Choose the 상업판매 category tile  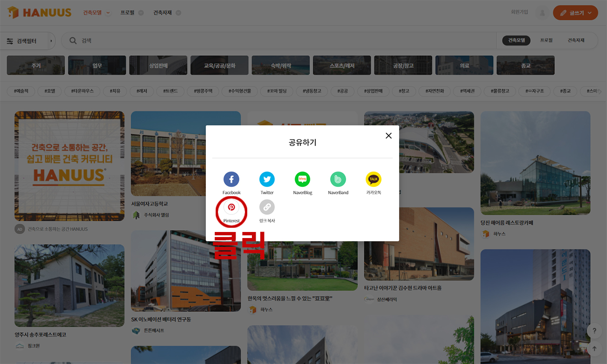click(x=158, y=66)
